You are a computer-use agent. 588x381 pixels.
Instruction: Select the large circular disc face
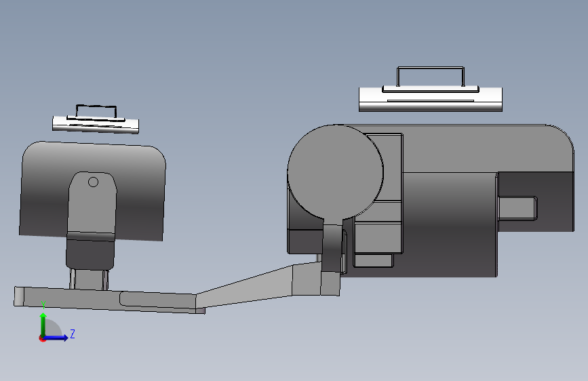point(335,172)
